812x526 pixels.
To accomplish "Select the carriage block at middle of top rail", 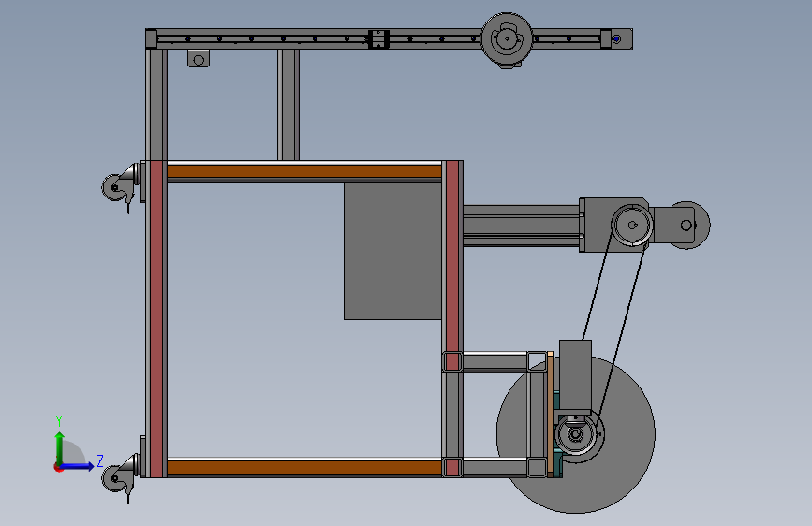I will point(378,39).
